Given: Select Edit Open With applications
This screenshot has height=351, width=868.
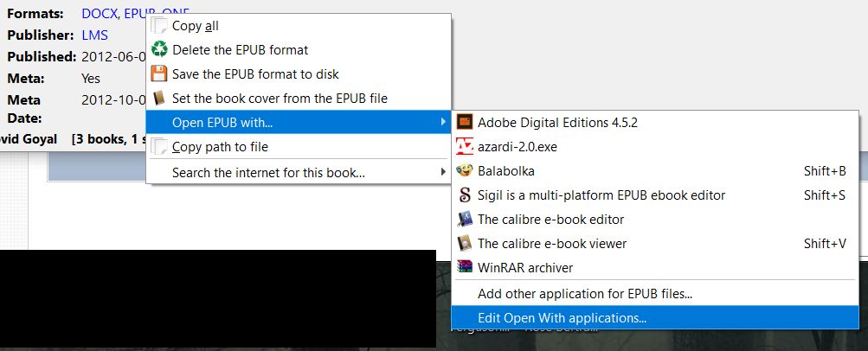Looking at the screenshot, I should point(562,318).
